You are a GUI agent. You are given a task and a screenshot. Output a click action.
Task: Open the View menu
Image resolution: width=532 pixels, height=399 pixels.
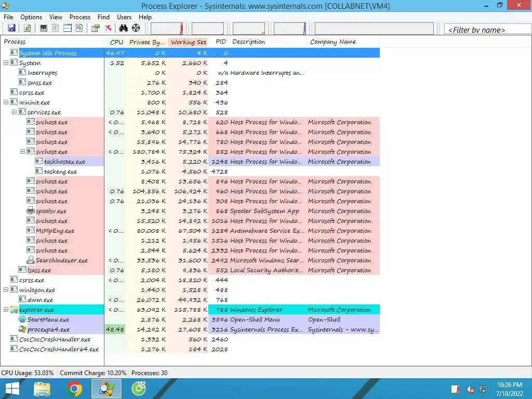(56, 17)
